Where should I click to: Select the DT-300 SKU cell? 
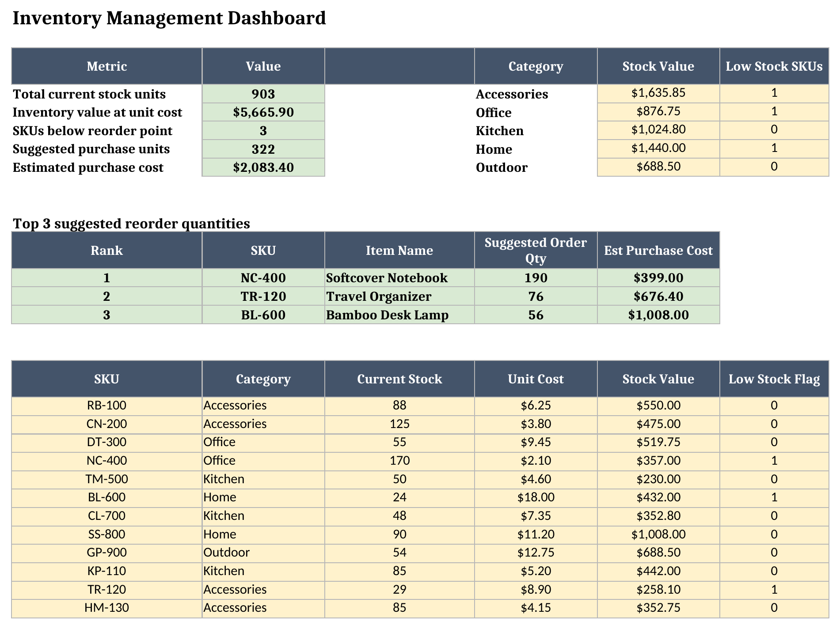[x=106, y=442]
